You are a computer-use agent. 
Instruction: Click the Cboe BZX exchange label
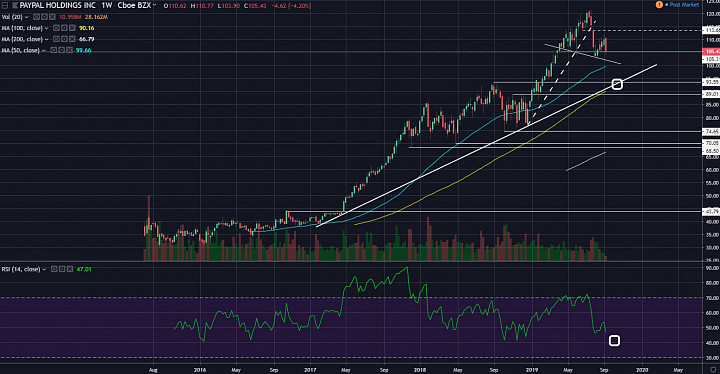[x=134, y=6]
